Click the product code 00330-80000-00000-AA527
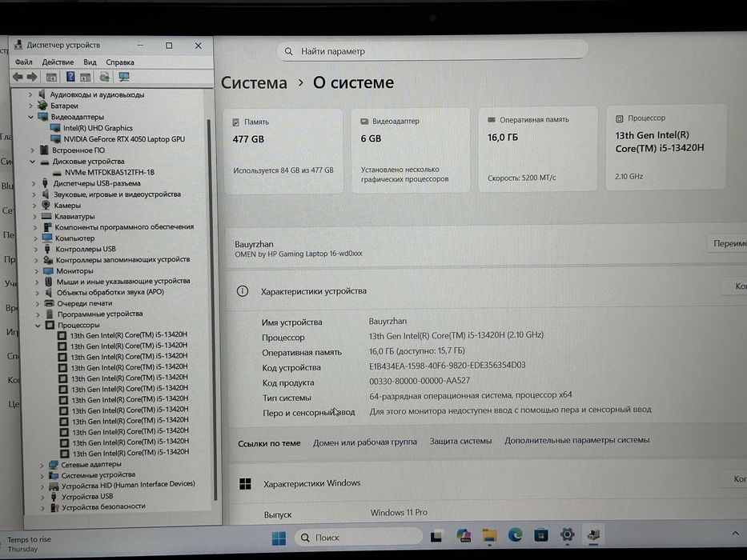 tap(420, 381)
